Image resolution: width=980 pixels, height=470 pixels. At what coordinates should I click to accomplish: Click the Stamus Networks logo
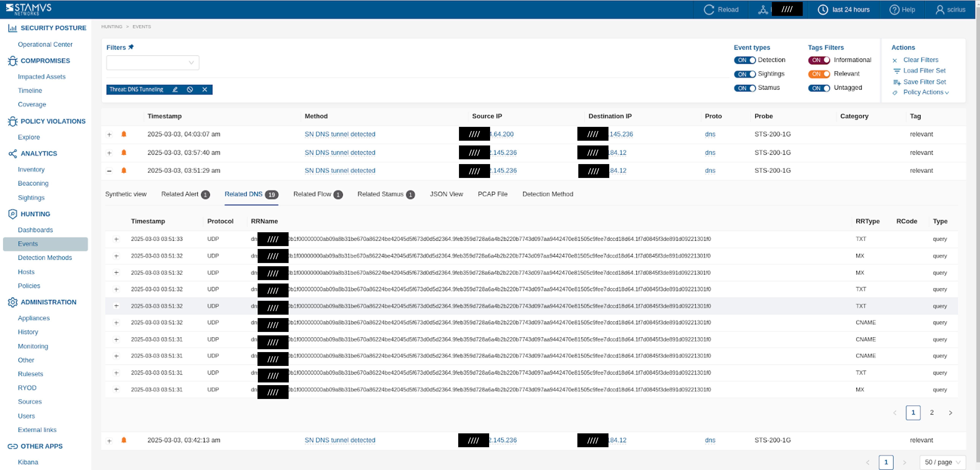click(x=28, y=9)
